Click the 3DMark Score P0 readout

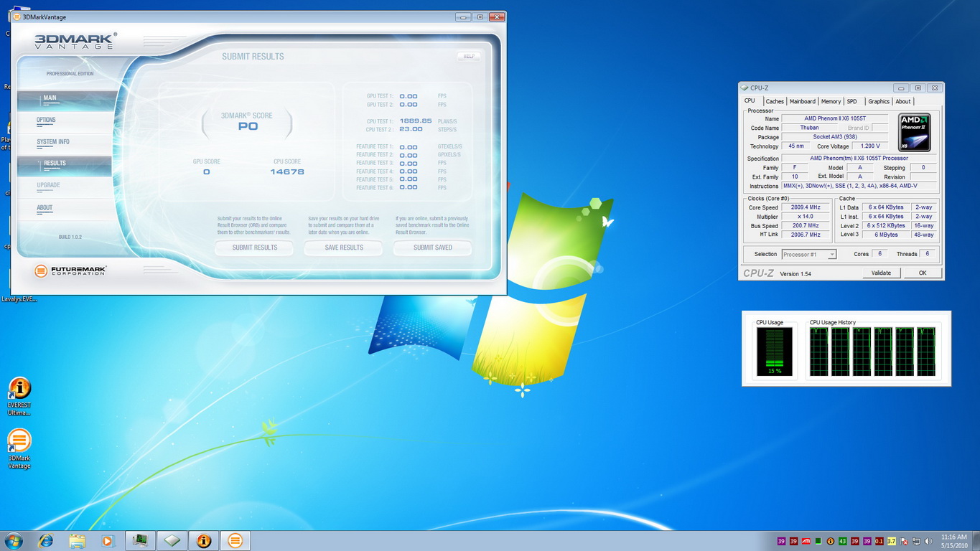[x=248, y=126]
